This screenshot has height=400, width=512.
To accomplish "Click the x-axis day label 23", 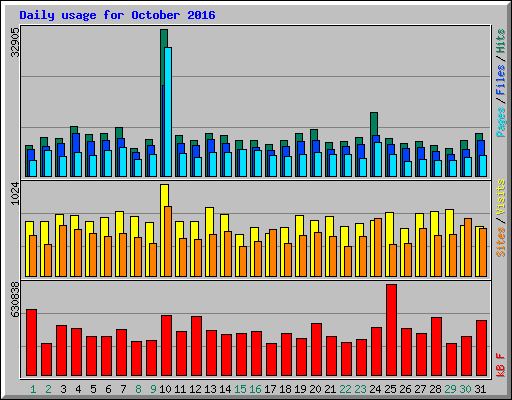I will coord(360,389).
